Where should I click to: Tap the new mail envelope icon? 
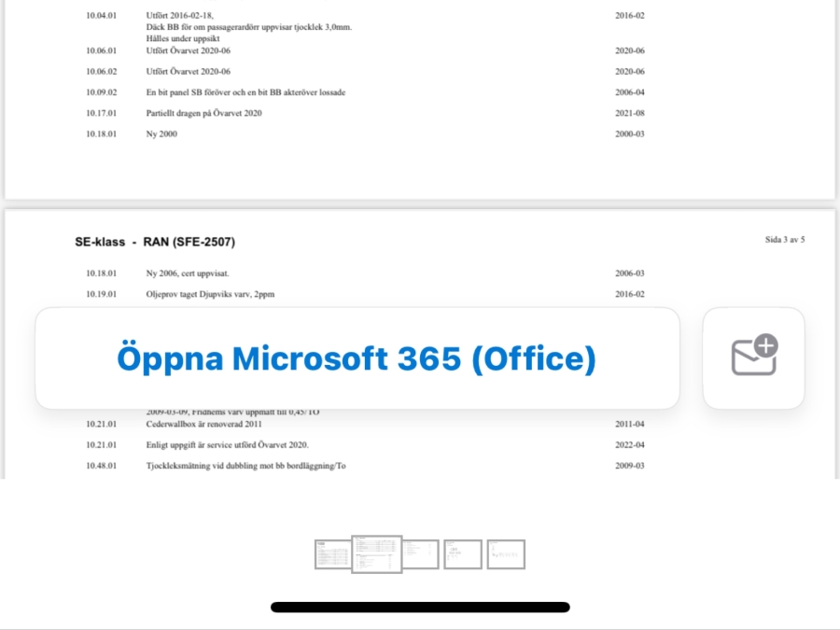click(754, 358)
